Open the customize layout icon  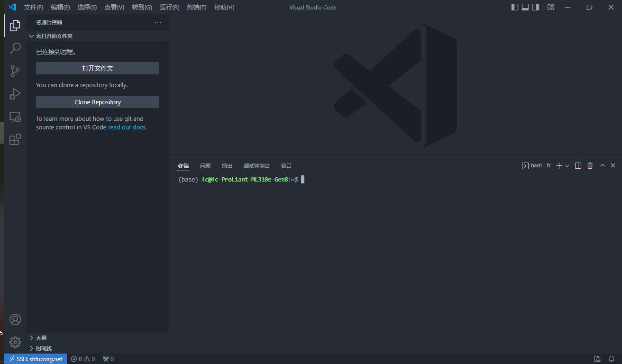550,7
